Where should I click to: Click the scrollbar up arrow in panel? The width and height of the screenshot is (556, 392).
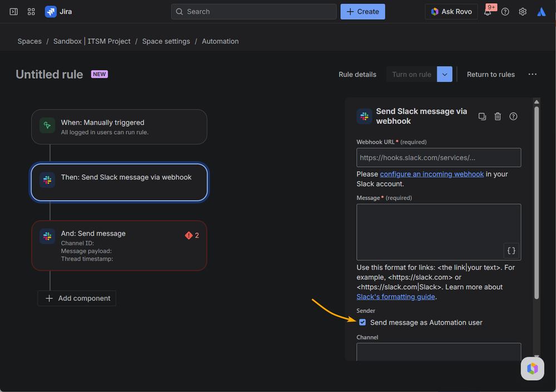537,102
